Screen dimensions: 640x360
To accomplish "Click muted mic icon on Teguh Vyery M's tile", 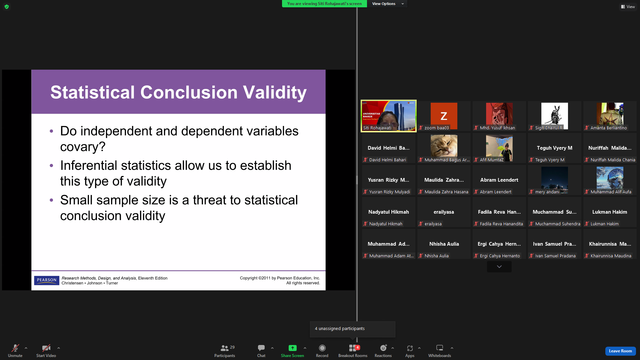I will point(531,160).
